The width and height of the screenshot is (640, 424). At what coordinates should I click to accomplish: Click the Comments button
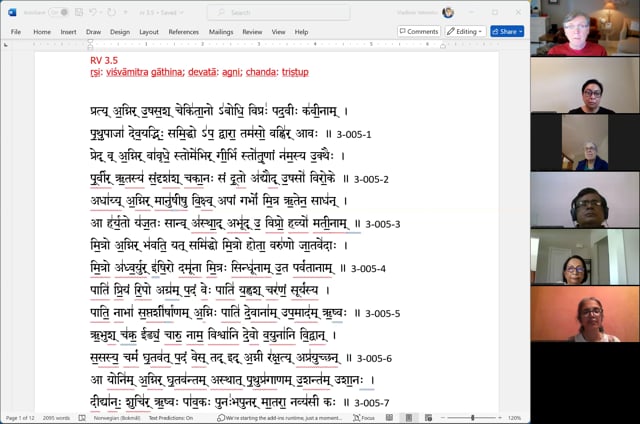pos(419,31)
